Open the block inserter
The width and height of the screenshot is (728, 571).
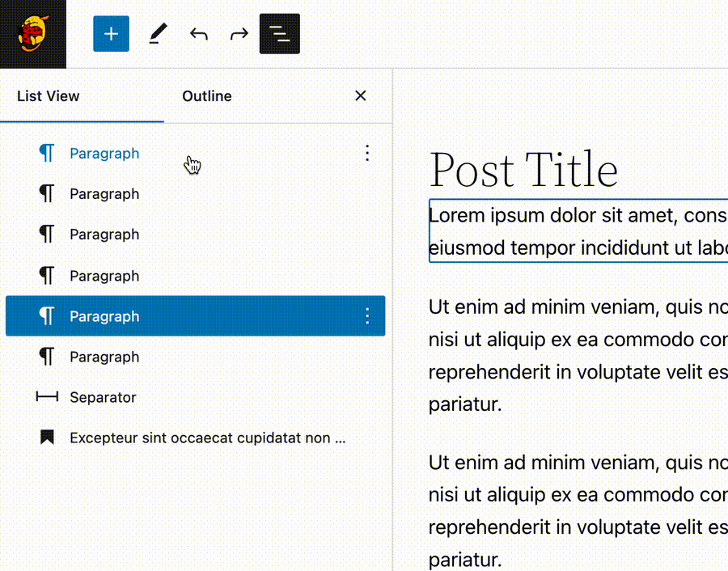111,34
